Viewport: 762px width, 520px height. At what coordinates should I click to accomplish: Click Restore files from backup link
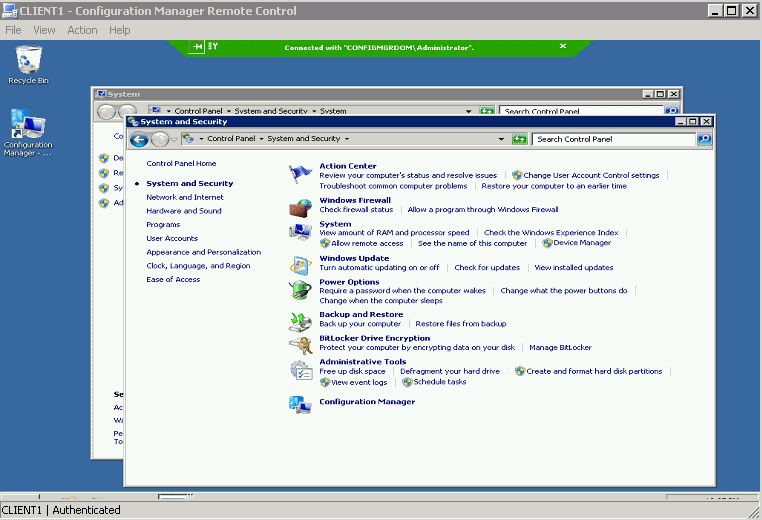(x=461, y=324)
